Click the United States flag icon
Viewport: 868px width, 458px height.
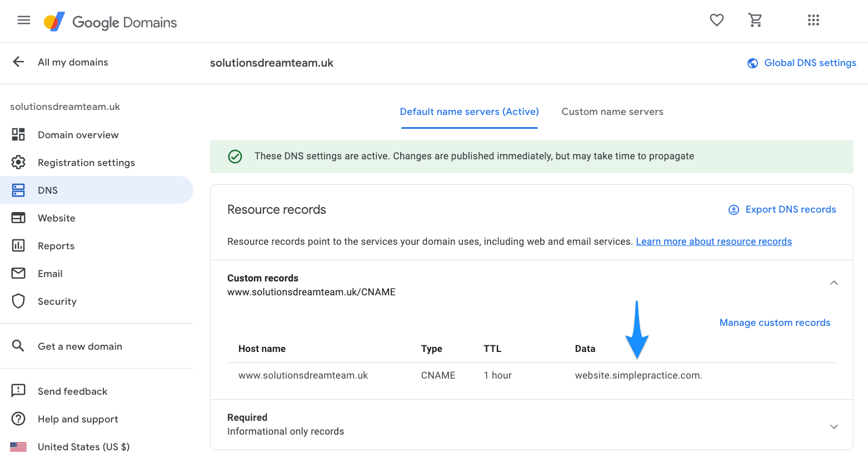coord(18,446)
